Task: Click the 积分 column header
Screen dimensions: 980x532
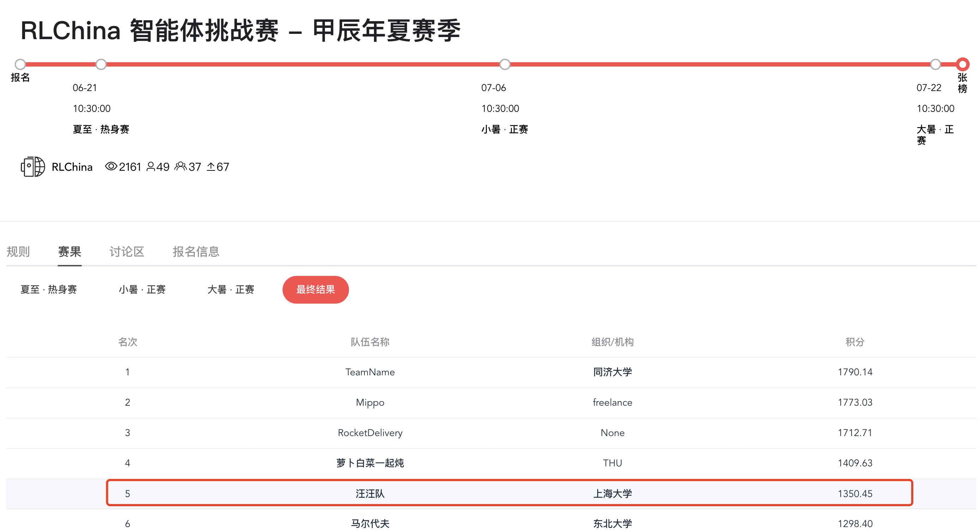Action: [855, 342]
